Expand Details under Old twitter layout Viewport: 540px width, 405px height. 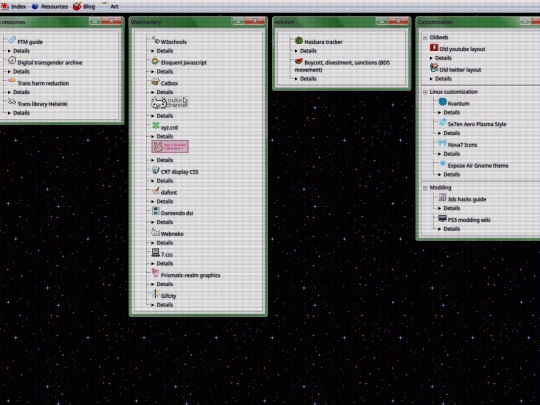tap(440, 79)
